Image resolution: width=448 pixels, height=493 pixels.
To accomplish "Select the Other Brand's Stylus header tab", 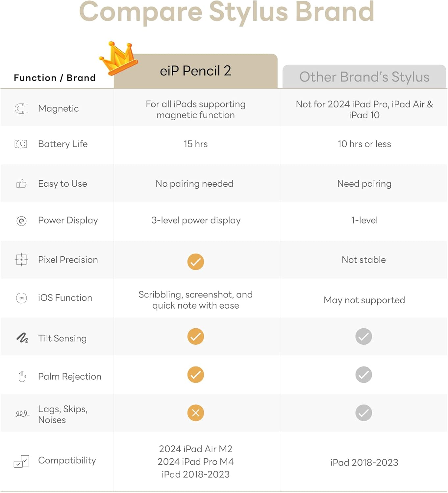I will click(x=364, y=77).
